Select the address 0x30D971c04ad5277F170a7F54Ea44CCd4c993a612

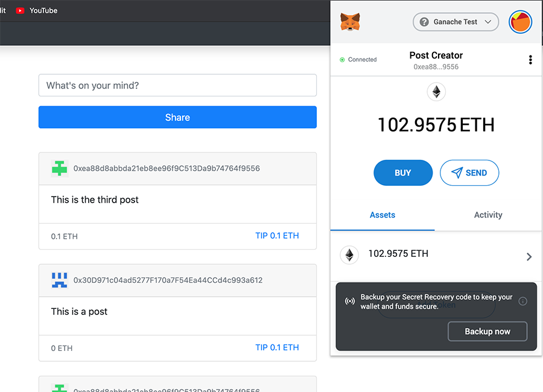coord(168,280)
